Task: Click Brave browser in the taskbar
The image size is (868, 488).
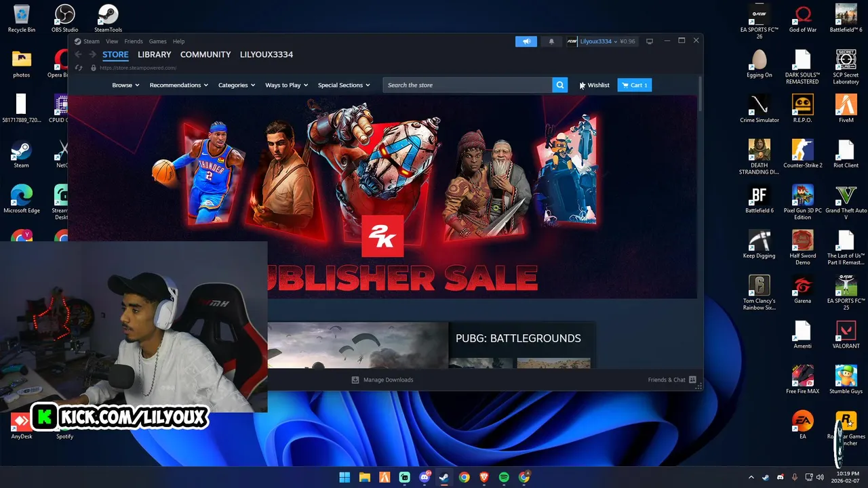Action: (x=484, y=477)
